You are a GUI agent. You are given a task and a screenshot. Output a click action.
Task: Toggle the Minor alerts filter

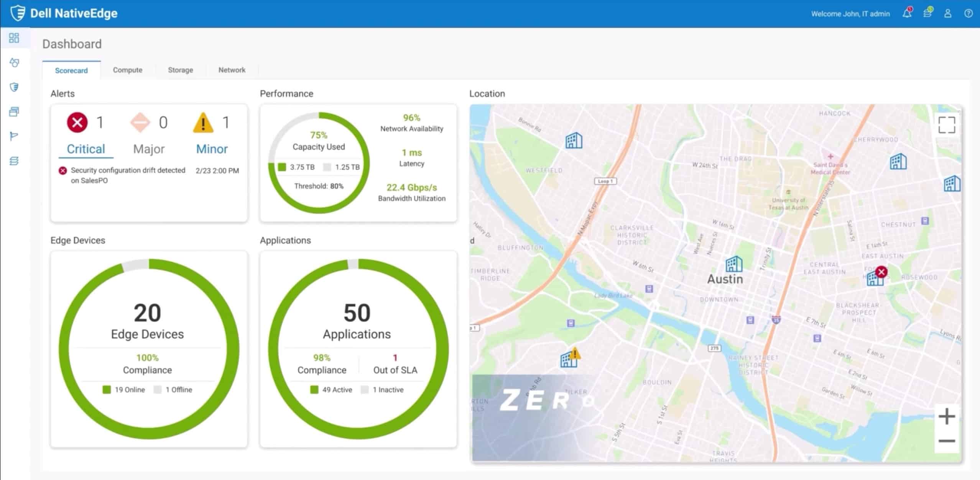[211, 149]
